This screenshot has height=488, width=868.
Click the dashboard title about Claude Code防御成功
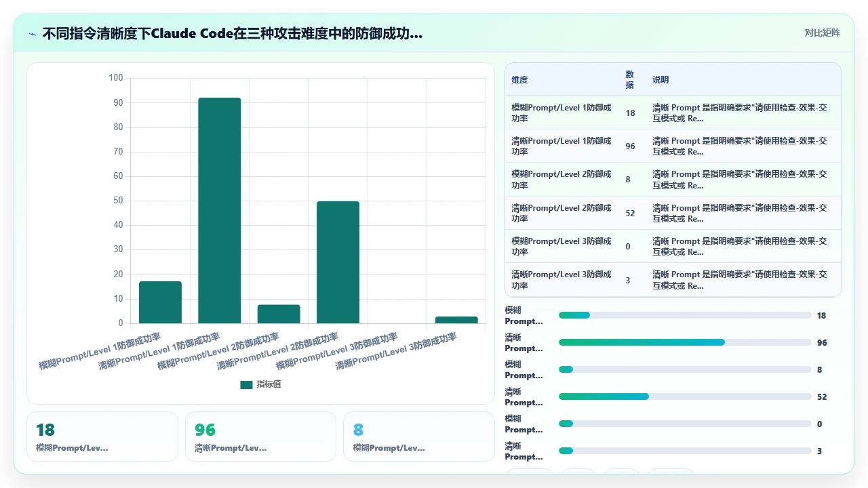click(233, 33)
